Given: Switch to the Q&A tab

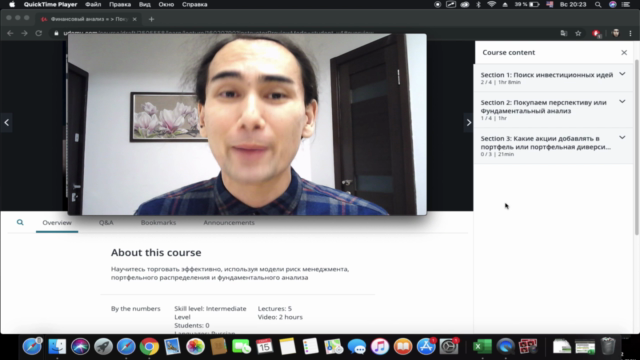Looking at the screenshot, I should (x=106, y=222).
